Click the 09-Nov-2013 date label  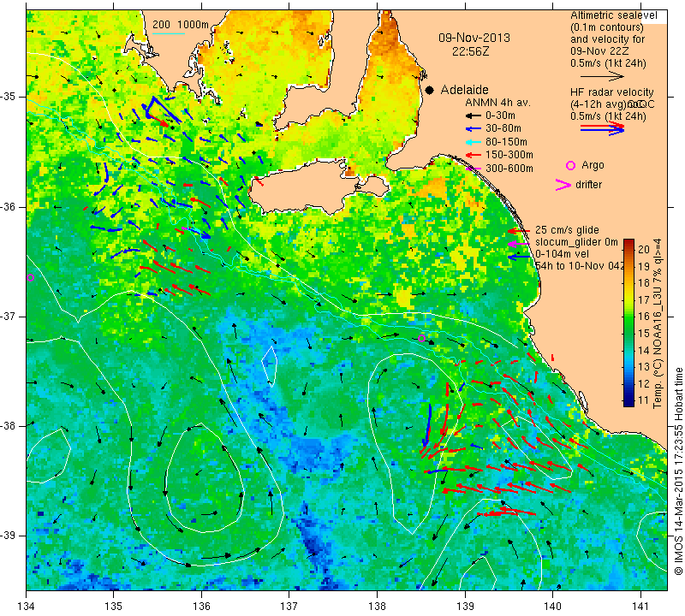(x=474, y=38)
